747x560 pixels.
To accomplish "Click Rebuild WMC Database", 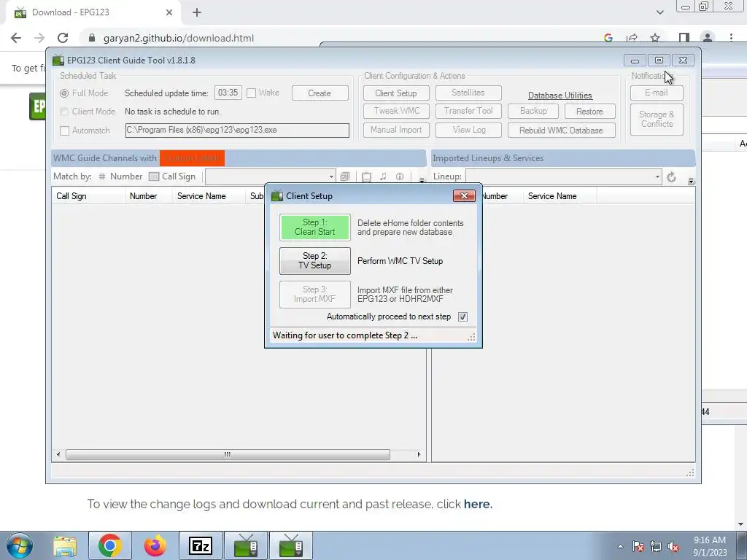I will (561, 131).
